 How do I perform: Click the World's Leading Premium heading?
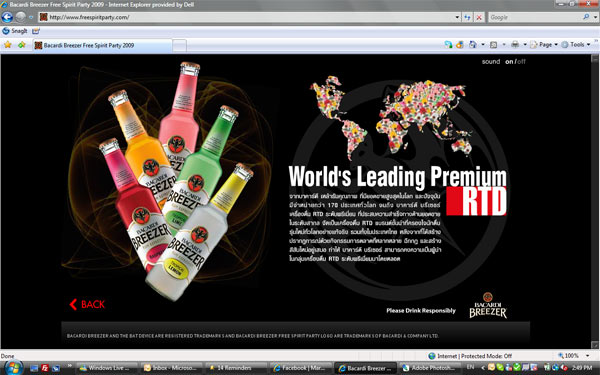pos(397,176)
